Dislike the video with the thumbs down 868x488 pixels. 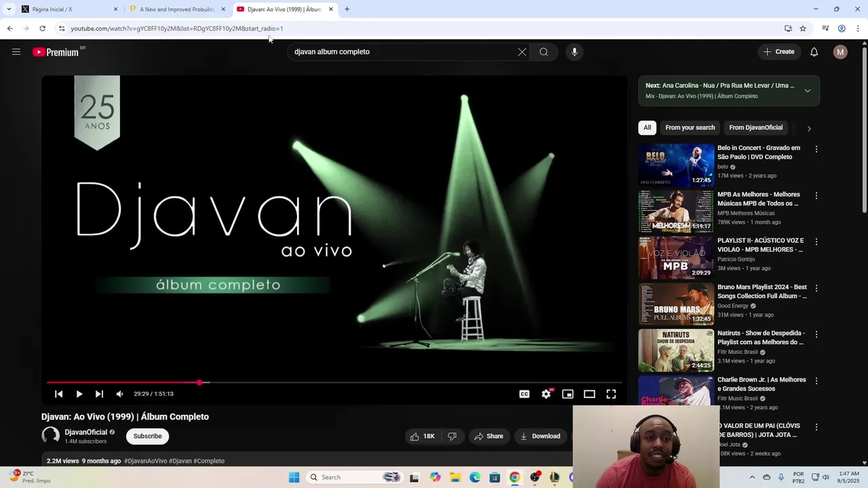click(452, 436)
